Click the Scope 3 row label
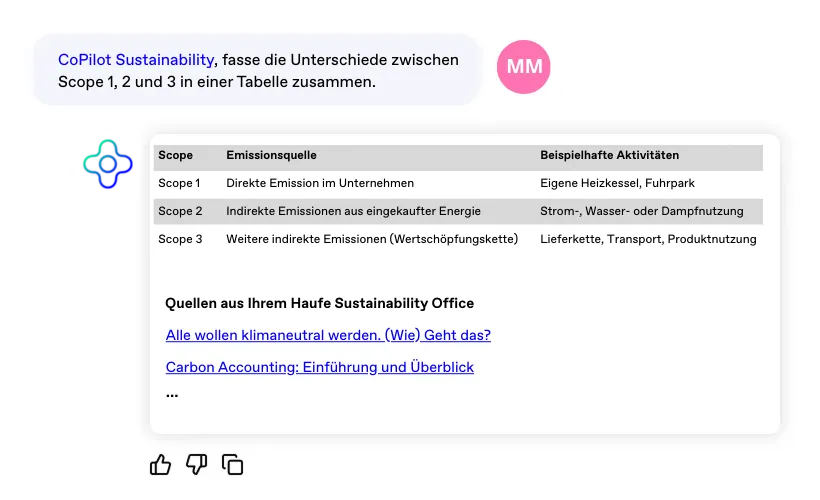 (x=181, y=239)
